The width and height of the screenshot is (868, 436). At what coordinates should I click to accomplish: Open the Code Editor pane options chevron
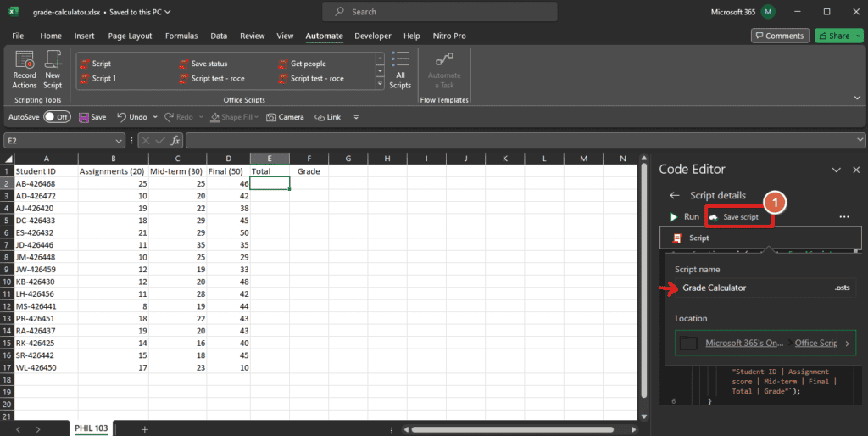pyautogui.click(x=837, y=170)
